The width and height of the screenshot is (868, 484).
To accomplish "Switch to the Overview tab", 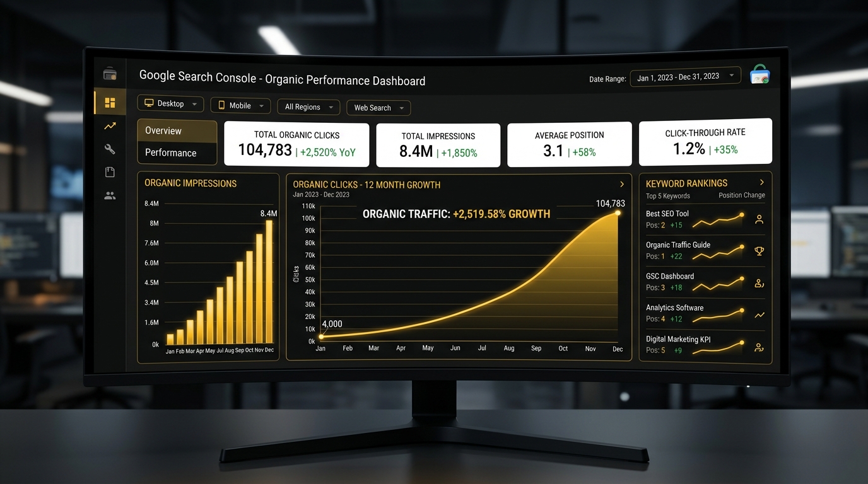I will [x=177, y=130].
